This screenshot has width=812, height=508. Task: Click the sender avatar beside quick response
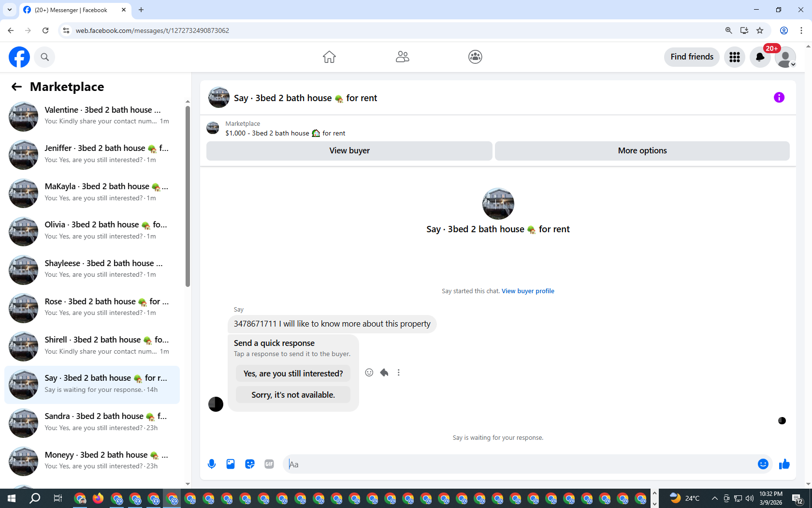[216, 404]
